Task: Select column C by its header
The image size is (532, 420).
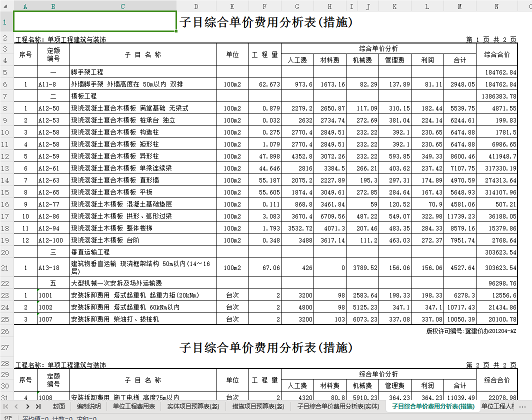Action: tap(123, 6)
